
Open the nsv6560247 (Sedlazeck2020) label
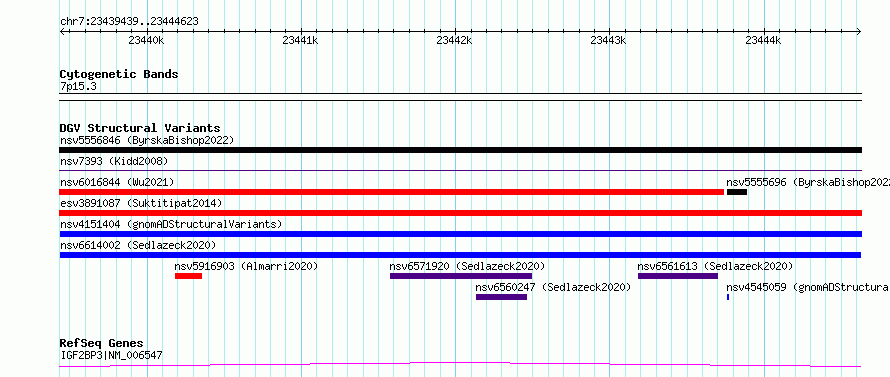(x=553, y=287)
